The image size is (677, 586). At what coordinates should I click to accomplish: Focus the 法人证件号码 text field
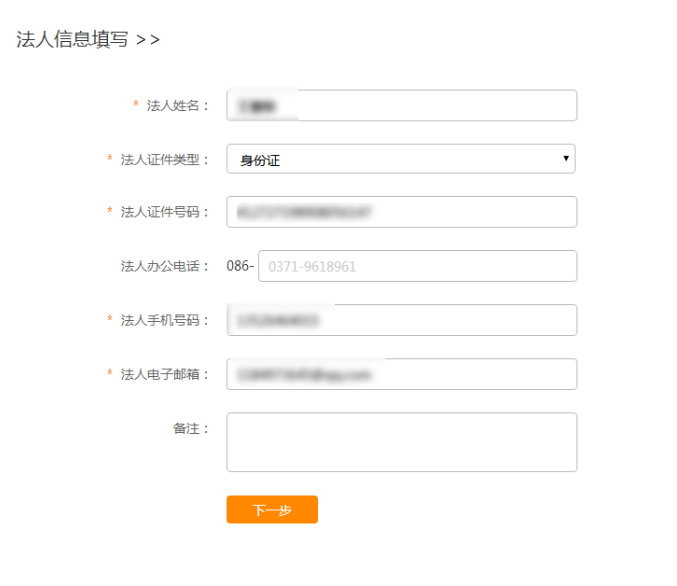click(x=401, y=212)
